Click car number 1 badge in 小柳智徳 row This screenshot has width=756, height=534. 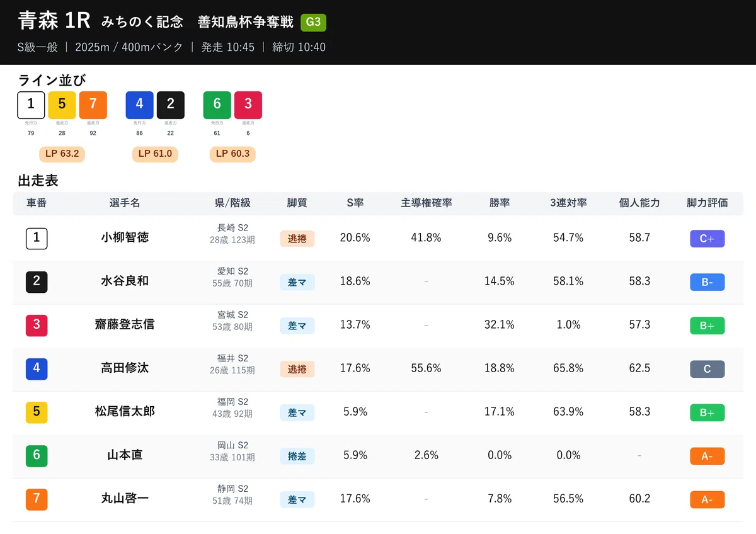click(x=37, y=238)
